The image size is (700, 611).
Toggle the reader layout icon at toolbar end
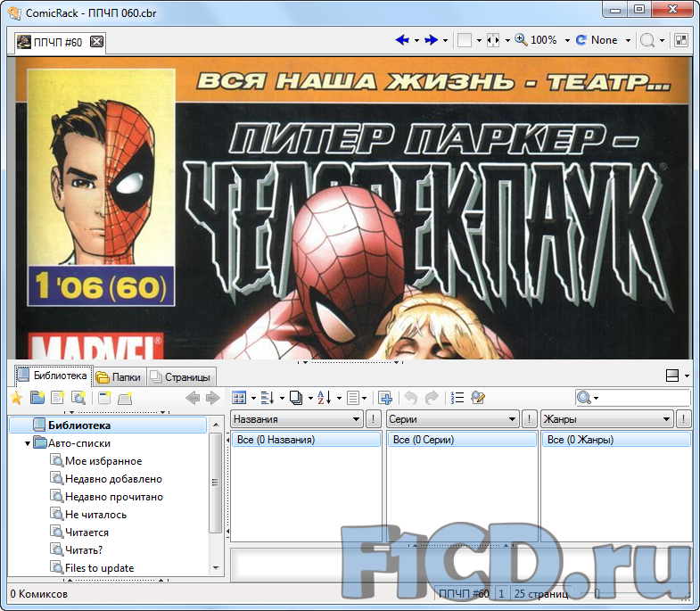pos(681,40)
